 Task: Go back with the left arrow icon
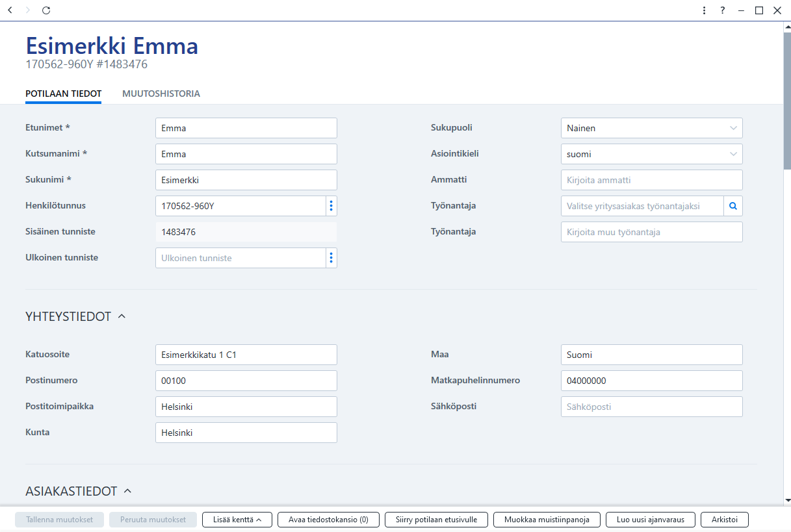pyautogui.click(x=9, y=10)
